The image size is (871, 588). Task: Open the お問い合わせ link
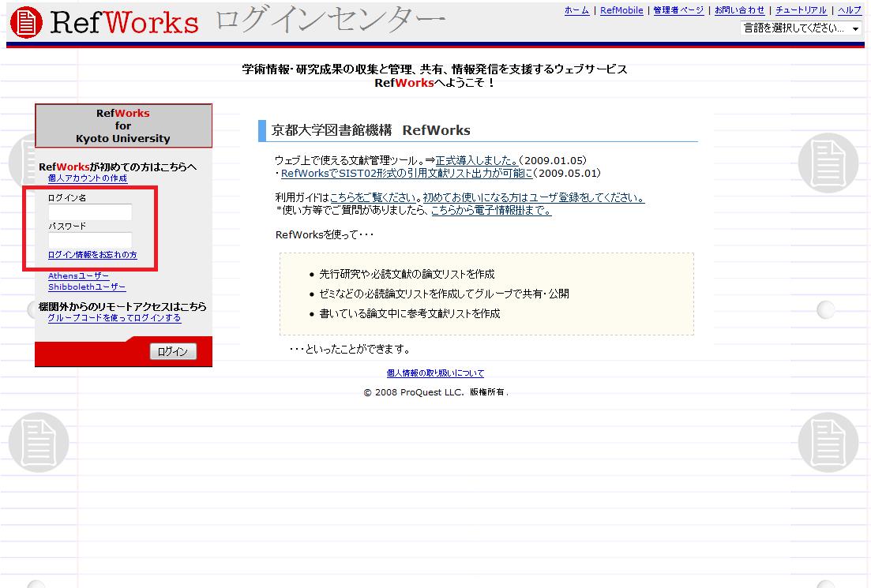[x=739, y=10]
